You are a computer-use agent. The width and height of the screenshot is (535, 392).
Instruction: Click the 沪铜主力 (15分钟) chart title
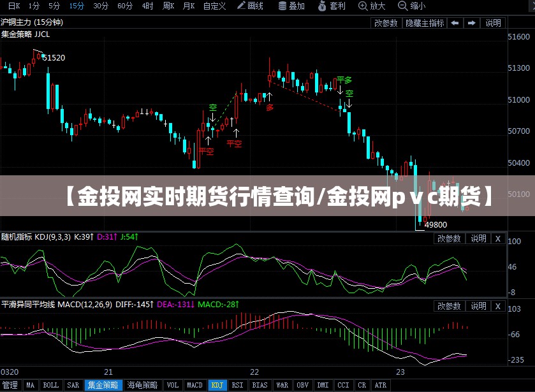(x=32, y=22)
